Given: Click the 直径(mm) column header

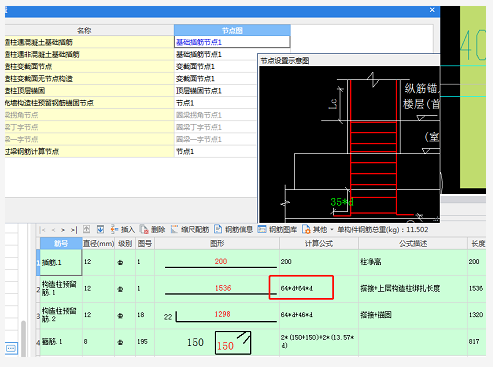Looking at the screenshot, I should (x=98, y=243).
